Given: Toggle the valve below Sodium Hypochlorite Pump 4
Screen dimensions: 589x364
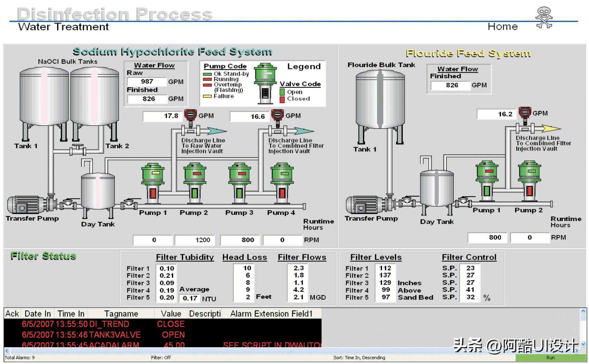Looking at the screenshot, I should point(282,193).
